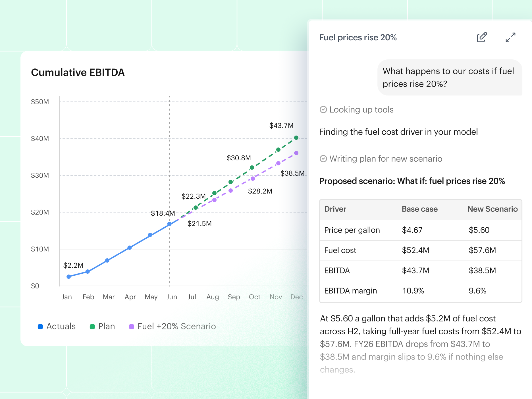Click the Price per gallon row

(421, 230)
